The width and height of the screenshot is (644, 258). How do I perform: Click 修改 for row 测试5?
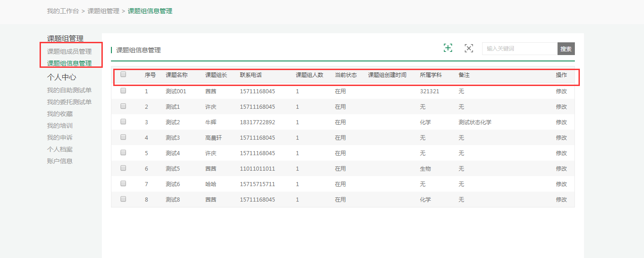(561, 169)
